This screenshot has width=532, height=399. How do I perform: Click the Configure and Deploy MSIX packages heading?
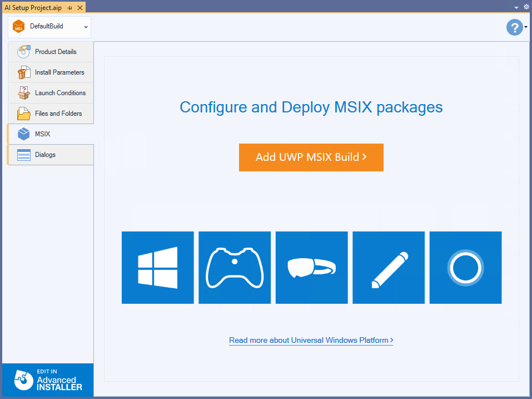[311, 107]
